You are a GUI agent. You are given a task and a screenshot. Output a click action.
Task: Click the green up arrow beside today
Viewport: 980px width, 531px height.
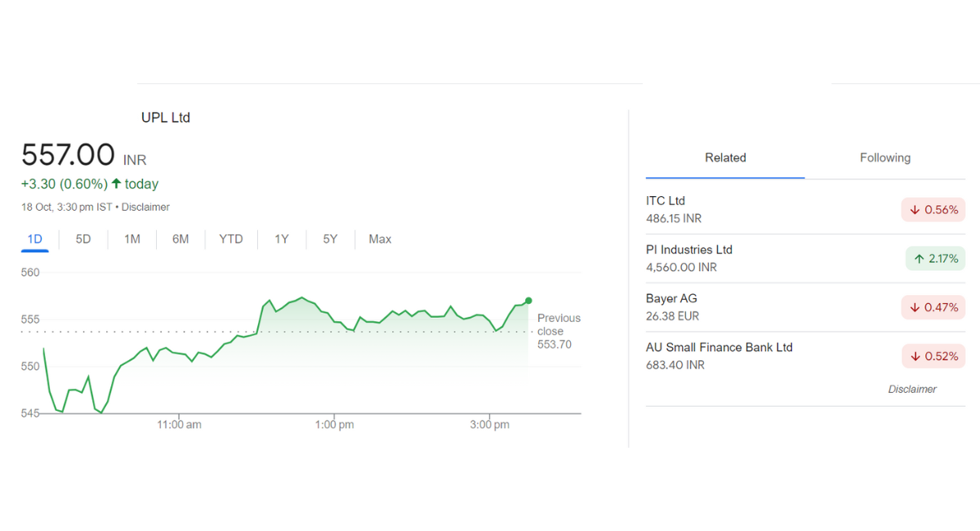coord(116,184)
